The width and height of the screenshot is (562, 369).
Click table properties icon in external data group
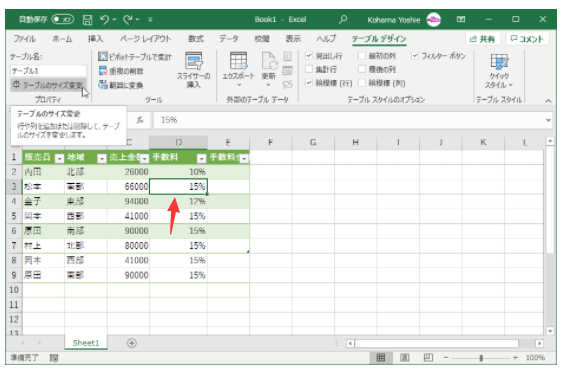pyautogui.click(x=287, y=56)
